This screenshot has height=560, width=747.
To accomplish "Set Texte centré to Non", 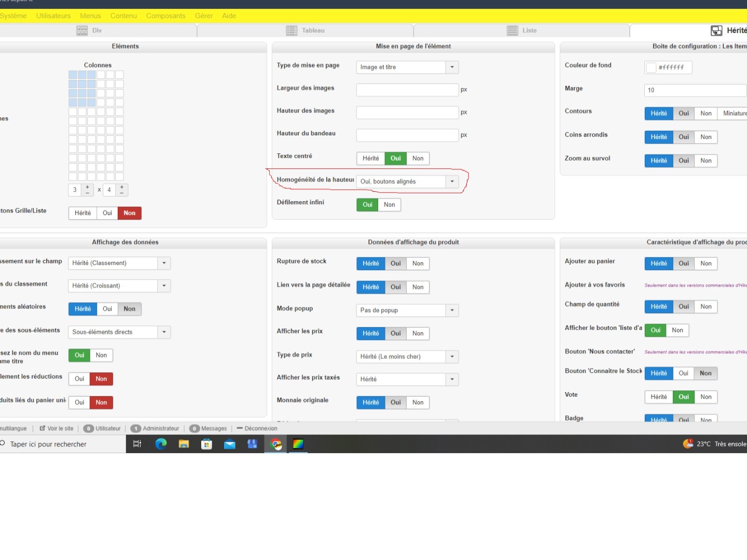I will [418, 158].
